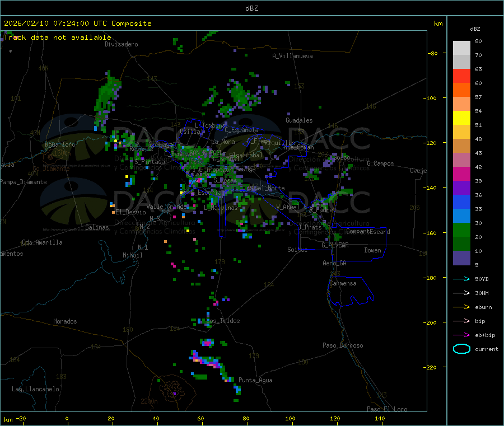Click the C_Española place label
The image size is (504, 426).
(241, 130)
